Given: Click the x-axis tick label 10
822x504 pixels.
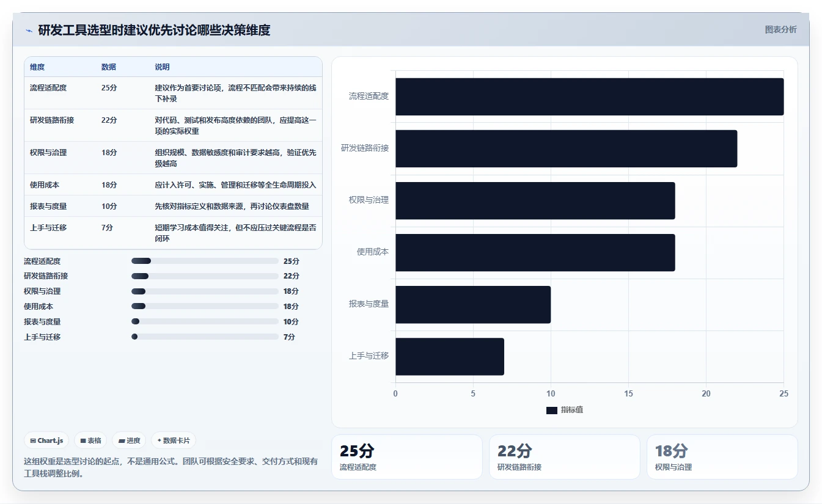Looking at the screenshot, I should pos(551,394).
